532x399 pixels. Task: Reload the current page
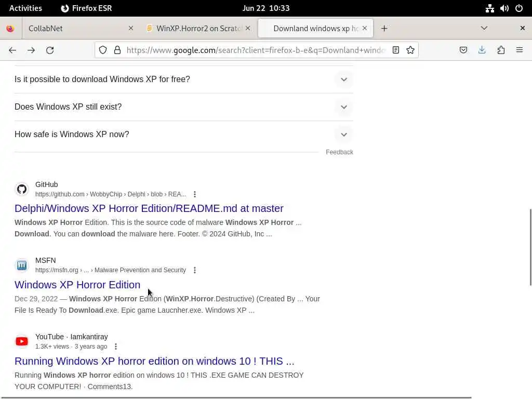[x=50, y=50]
